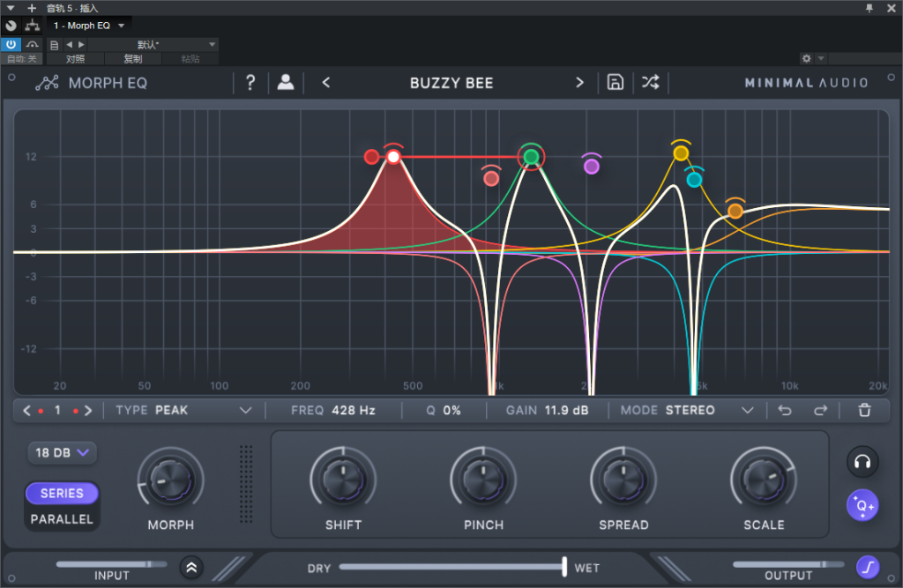
Task: Click the 对照 compare button
Action: click(75, 59)
